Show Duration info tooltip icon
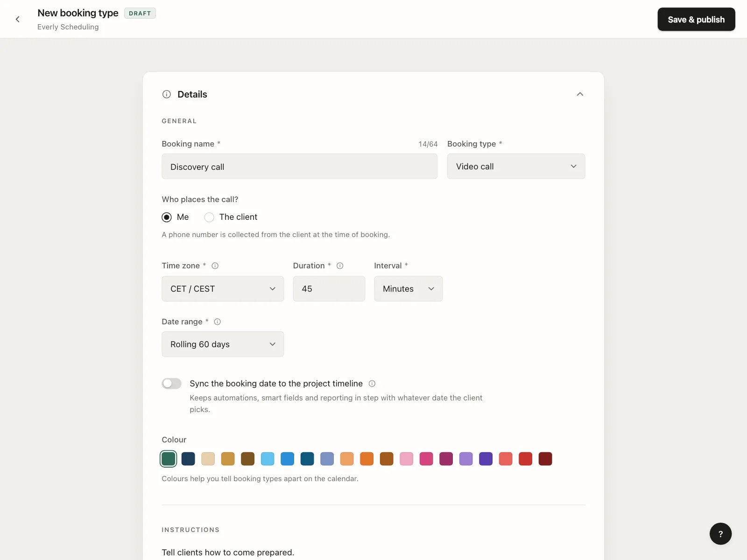The height and width of the screenshot is (560, 747). [x=340, y=266]
